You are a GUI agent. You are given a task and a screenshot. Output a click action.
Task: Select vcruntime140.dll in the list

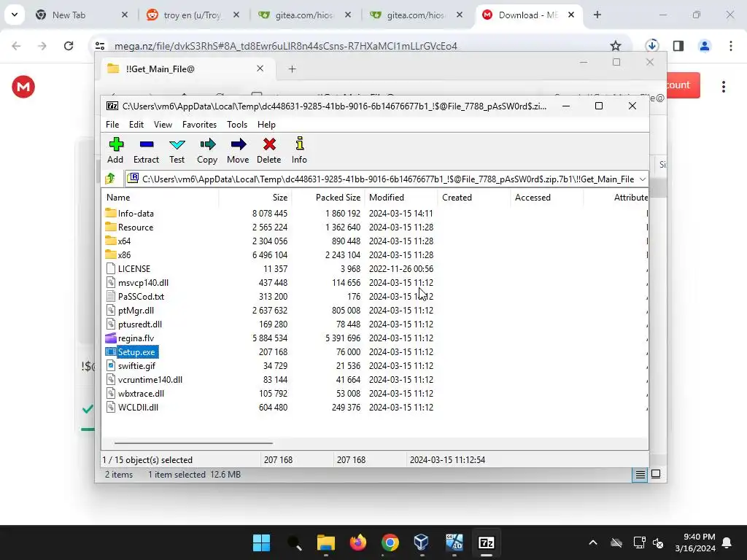144,379
